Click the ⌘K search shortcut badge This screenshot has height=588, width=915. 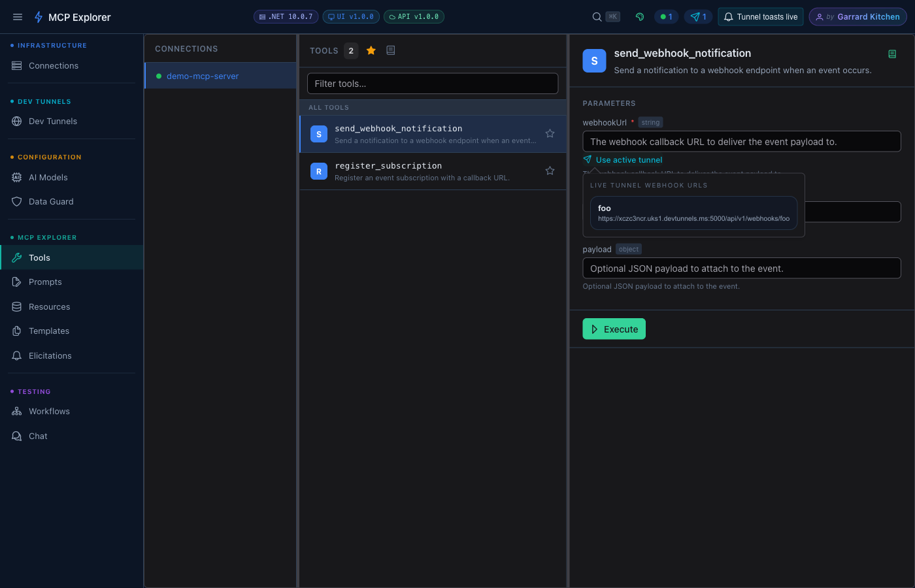coord(612,17)
